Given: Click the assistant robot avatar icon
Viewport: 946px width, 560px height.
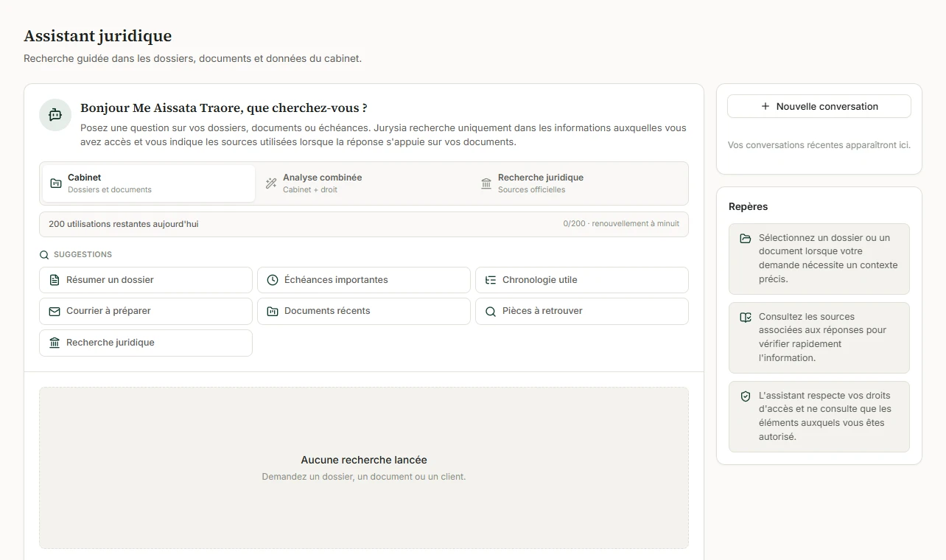Looking at the screenshot, I should tap(55, 115).
